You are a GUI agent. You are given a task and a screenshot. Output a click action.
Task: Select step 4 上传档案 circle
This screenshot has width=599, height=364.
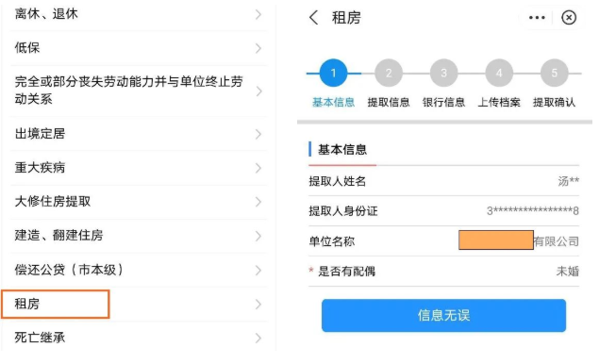(x=499, y=73)
